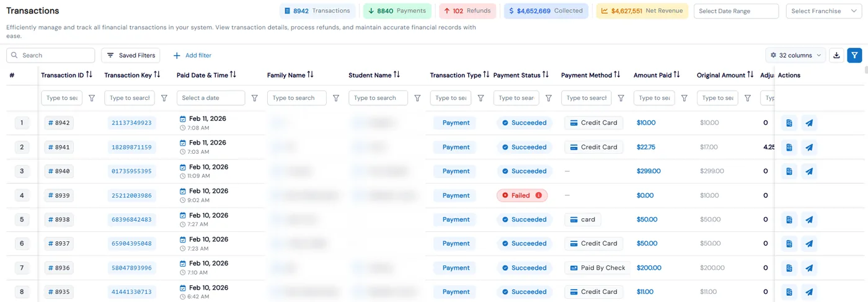Screen dimensions: 868x302
Task: Open Transaction Key filter funnel
Action: (x=164, y=98)
